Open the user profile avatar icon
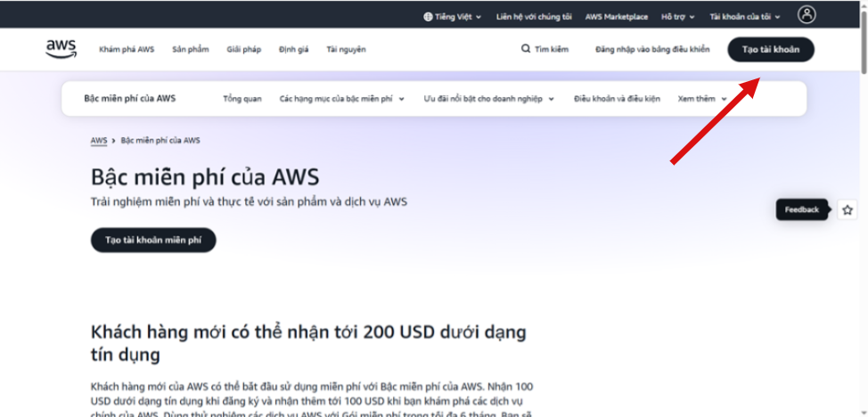The height and width of the screenshot is (417, 868). [x=807, y=14]
